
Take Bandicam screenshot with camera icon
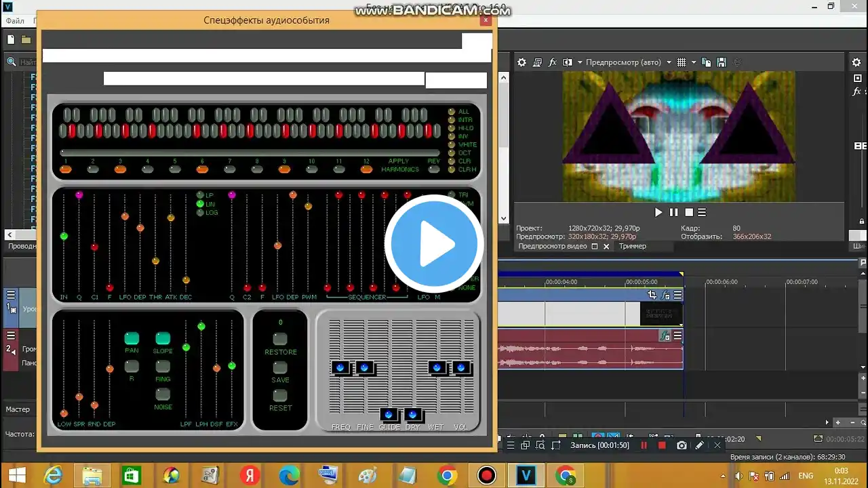click(681, 445)
